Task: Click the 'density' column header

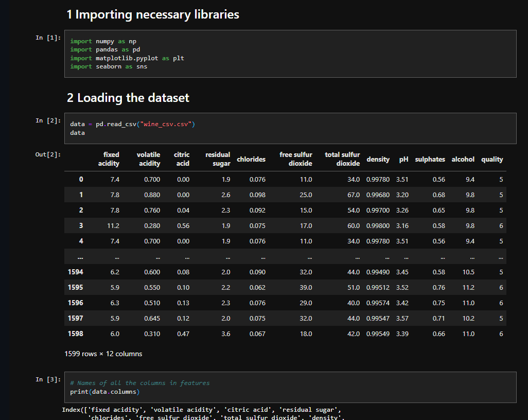Action: click(x=378, y=160)
